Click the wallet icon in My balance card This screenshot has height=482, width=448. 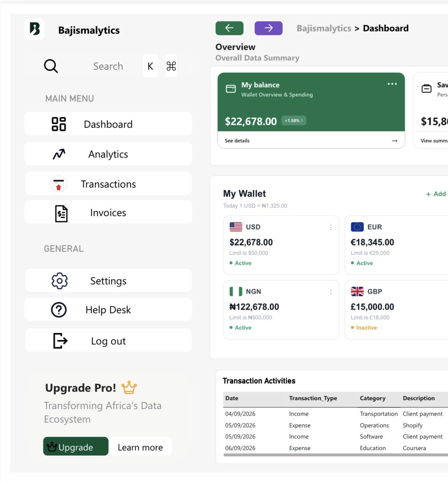(x=231, y=89)
